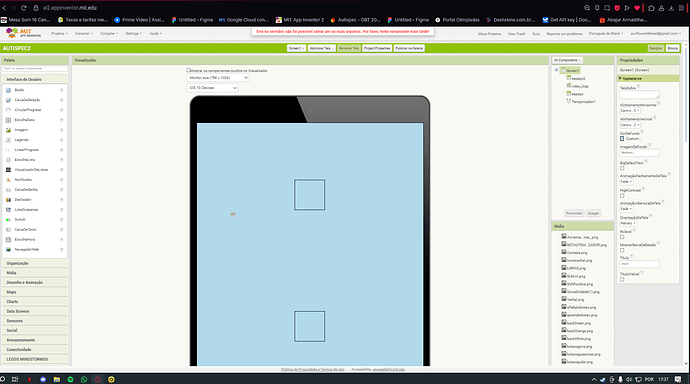Click the CorDeFundo color swatch
The height and width of the screenshot is (384, 690).
tap(622, 139)
